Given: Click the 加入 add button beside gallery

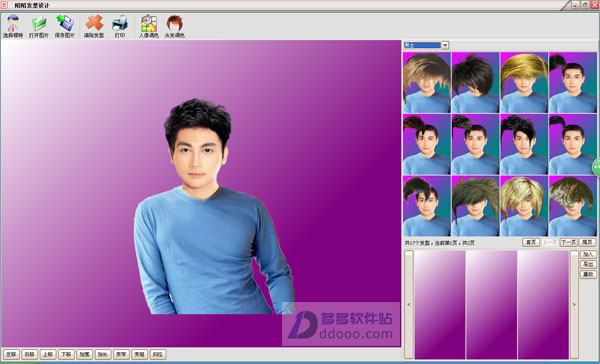Looking at the screenshot, I should pos(588,254).
